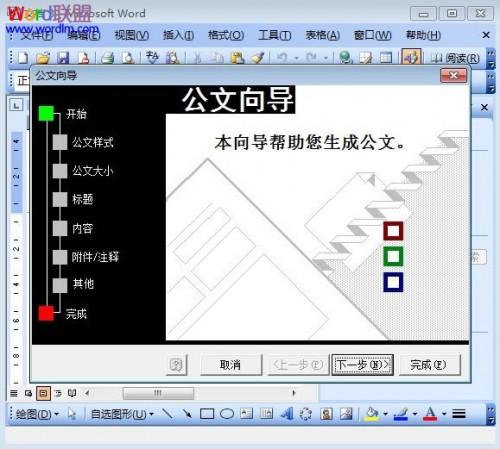Switch to Web Layout view button
This screenshot has height=449, width=500.
click(28, 393)
